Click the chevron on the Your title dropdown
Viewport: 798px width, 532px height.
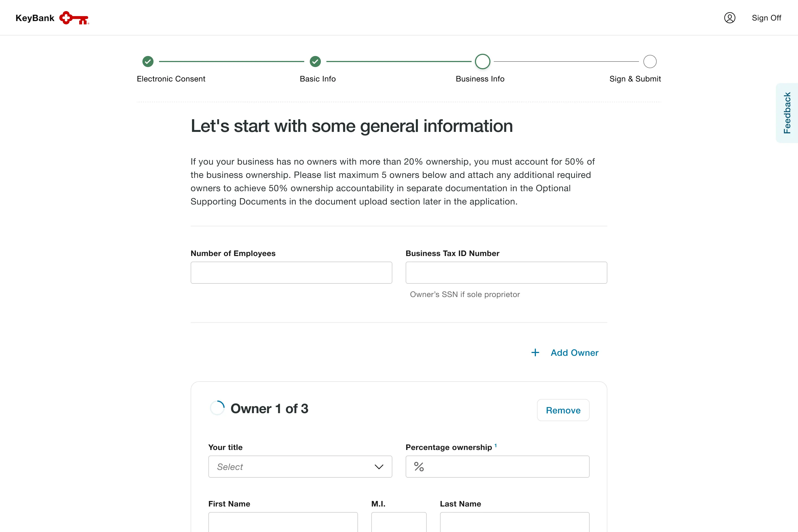(x=379, y=467)
